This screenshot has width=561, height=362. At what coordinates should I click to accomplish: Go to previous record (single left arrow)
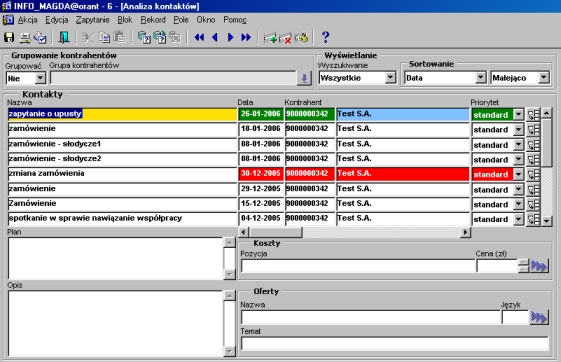[x=215, y=37]
